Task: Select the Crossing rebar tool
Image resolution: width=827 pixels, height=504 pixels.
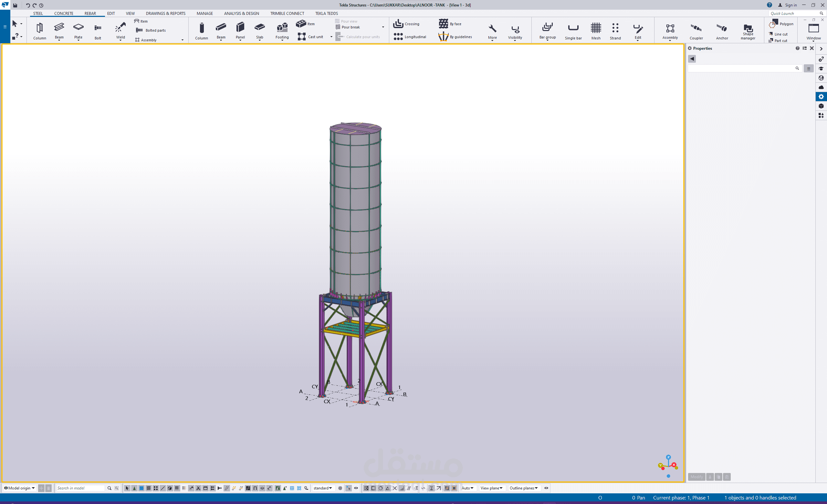Action: coord(406,24)
